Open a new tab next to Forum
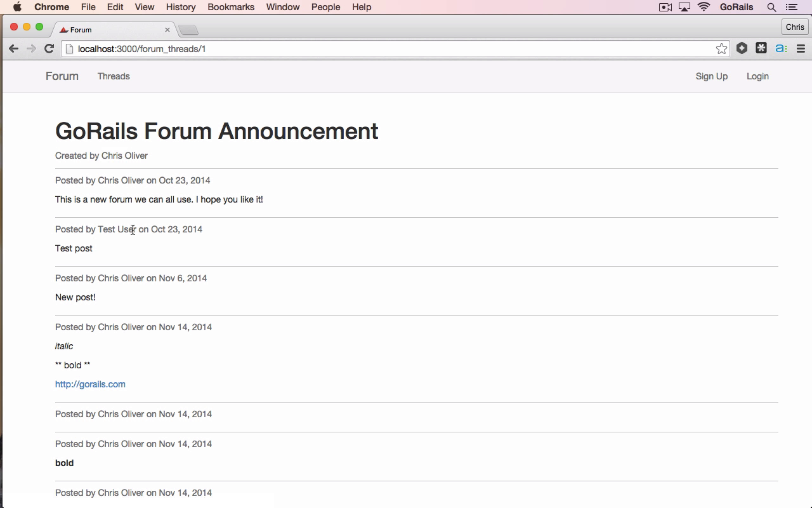Screen dimensions: 812x508 [x=188, y=30]
